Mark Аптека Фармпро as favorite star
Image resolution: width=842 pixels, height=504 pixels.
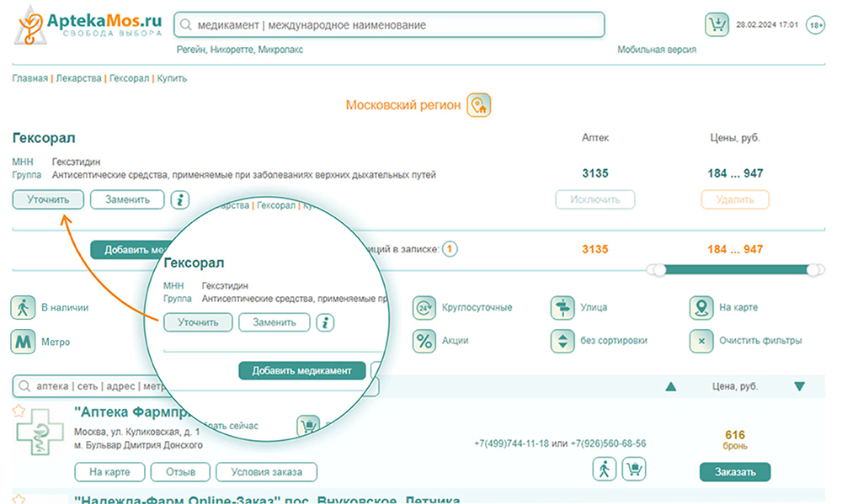click(19, 411)
